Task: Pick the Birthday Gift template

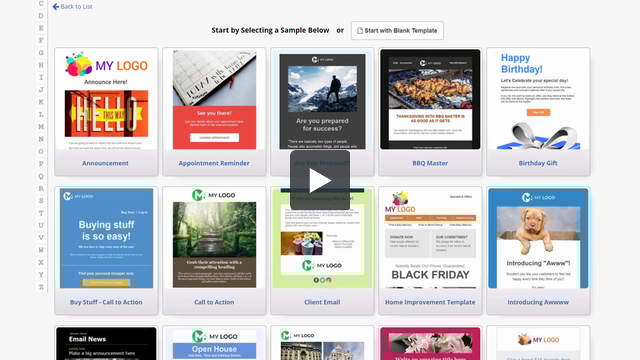Action: [x=538, y=111]
